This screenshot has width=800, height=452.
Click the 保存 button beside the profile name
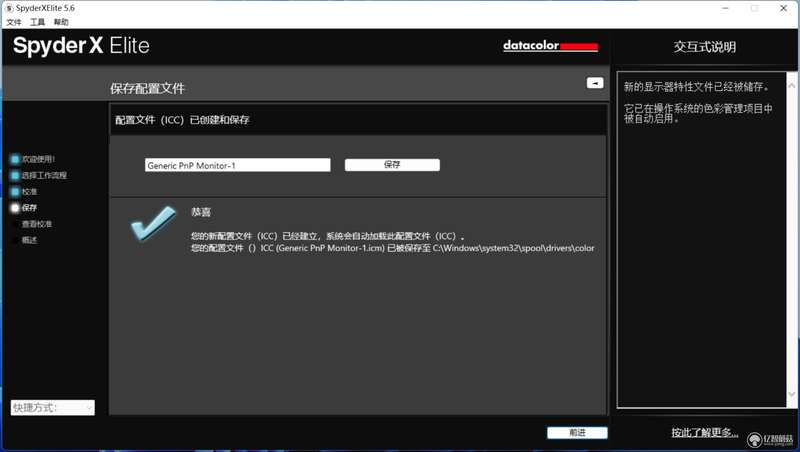[x=392, y=165]
